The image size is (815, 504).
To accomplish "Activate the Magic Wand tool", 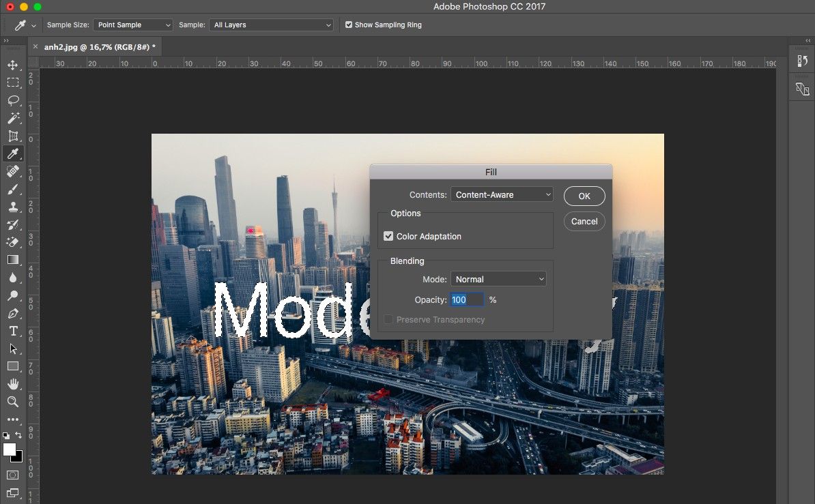I will click(x=12, y=118).
